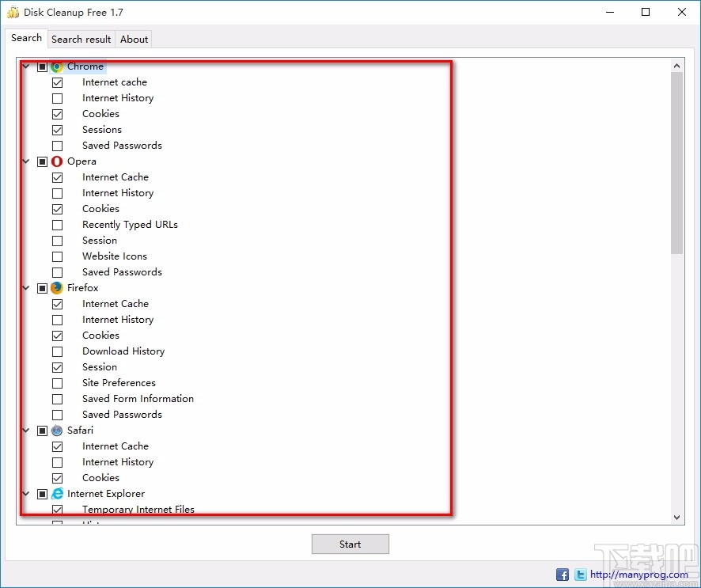701x588 pixels.
Task: Collapse the Opera tree section
Action: (25, 161)
